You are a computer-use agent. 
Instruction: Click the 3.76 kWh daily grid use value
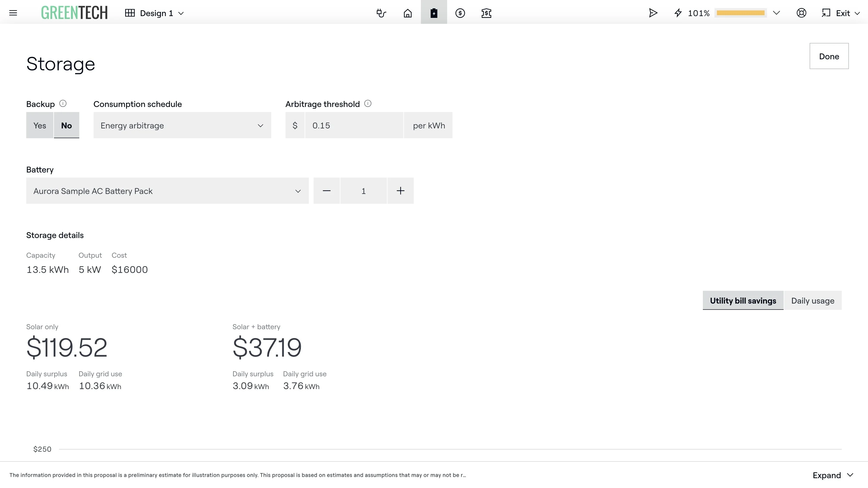(301, 386)
